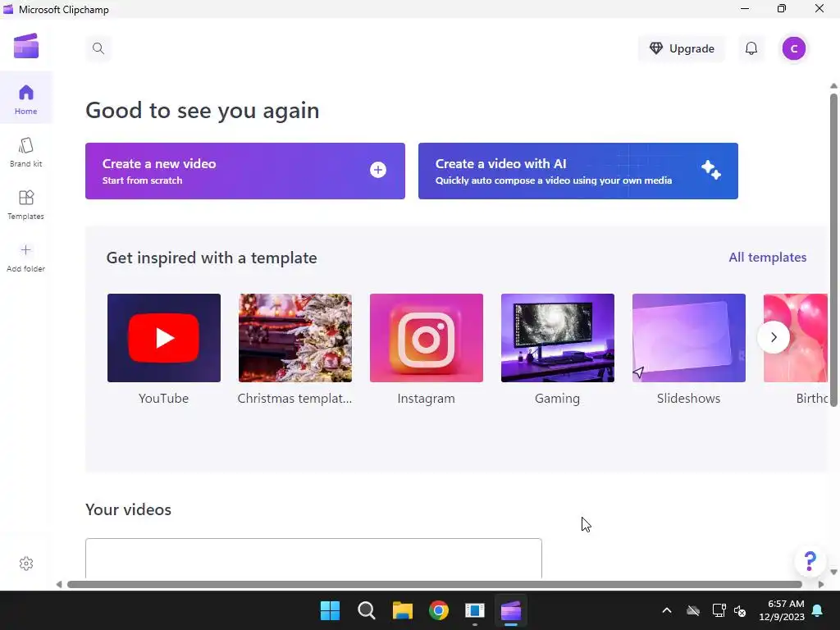This screenshot has height=630, width=840.
Task: Open the notifications bell
Action: 751,48
